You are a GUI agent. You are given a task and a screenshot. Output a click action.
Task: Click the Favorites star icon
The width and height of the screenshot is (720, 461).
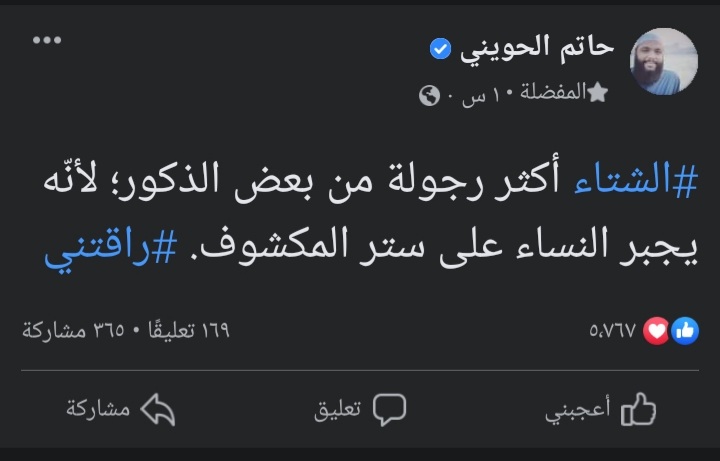click(x=598, y=94)
